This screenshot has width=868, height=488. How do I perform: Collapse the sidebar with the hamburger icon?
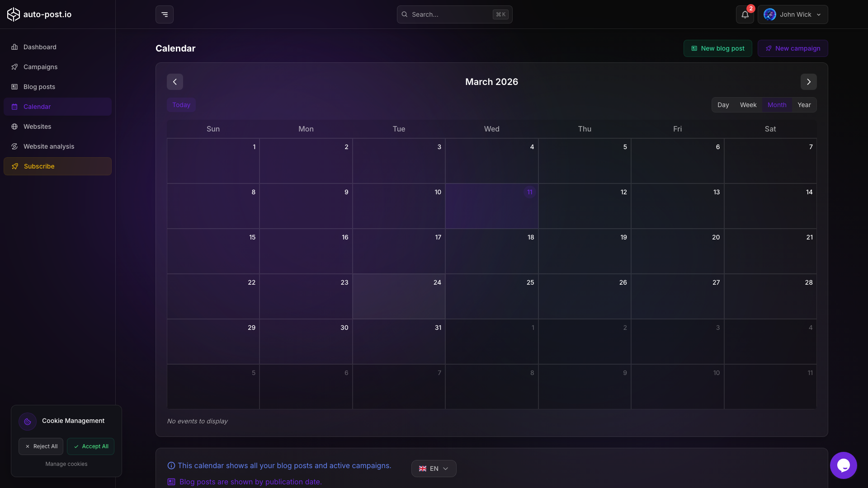click(x=164, y=14)
